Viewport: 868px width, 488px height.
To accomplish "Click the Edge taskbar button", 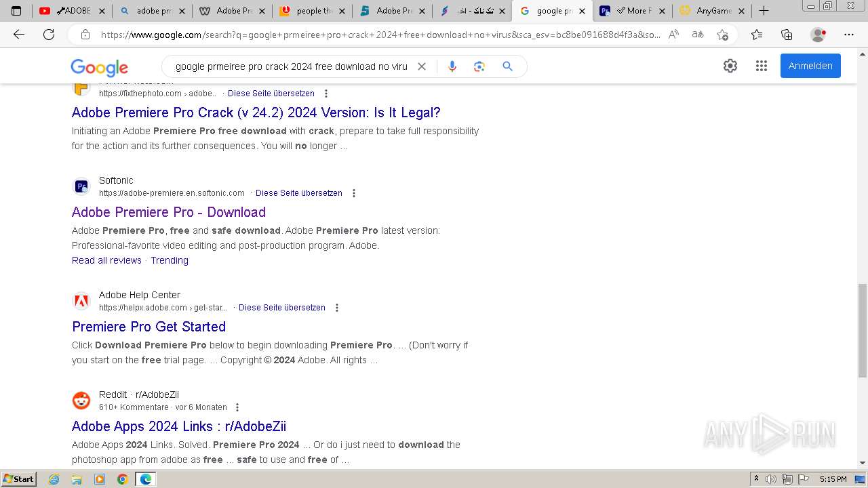I will coord(145,479).
